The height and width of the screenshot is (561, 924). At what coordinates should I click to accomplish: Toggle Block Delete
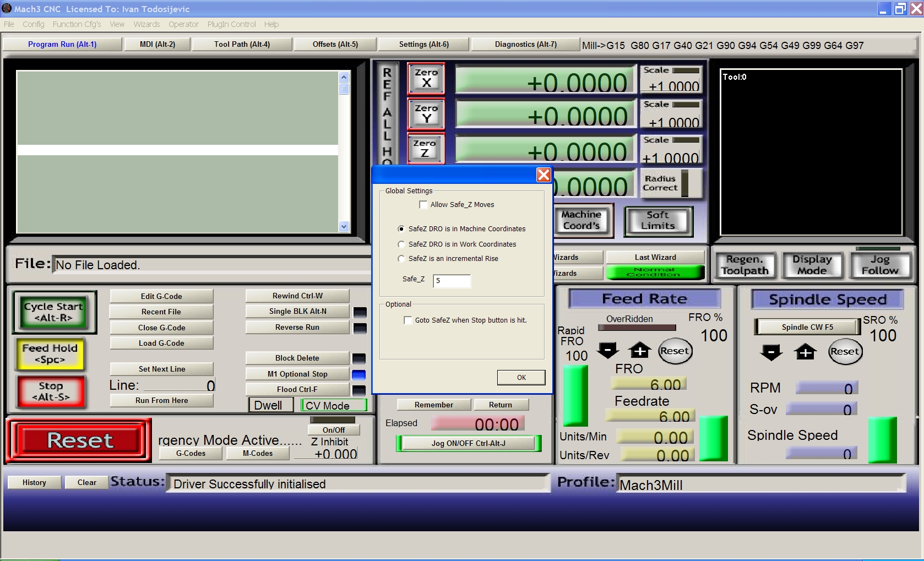[297, 358]
